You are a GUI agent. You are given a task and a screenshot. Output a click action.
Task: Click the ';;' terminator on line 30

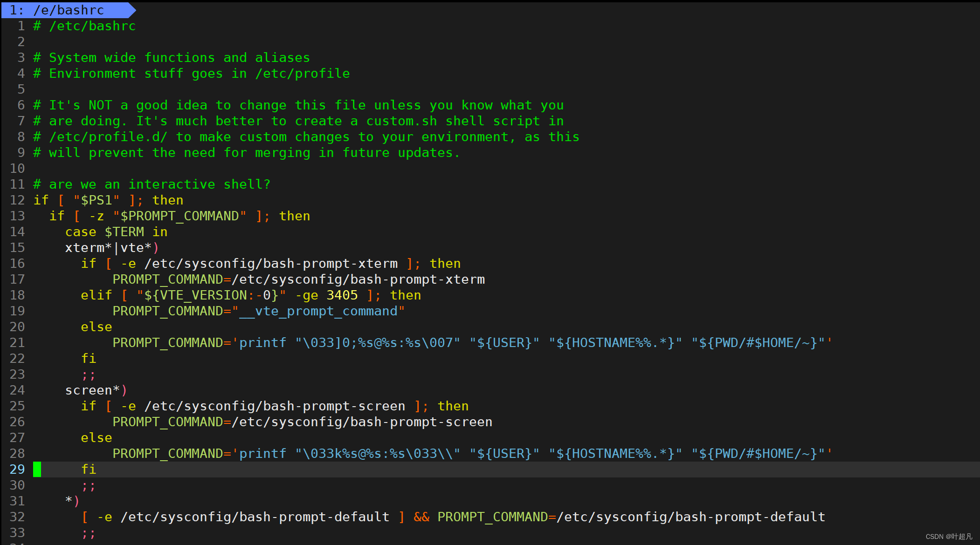(x=89, y=485)
